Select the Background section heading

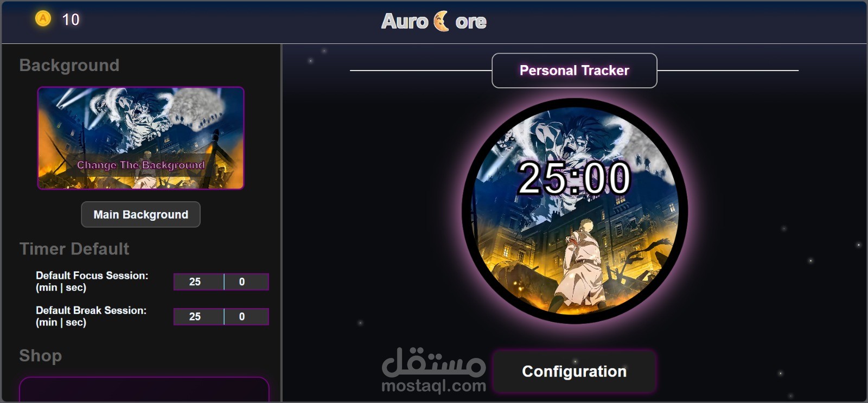(x=69, y=65)
